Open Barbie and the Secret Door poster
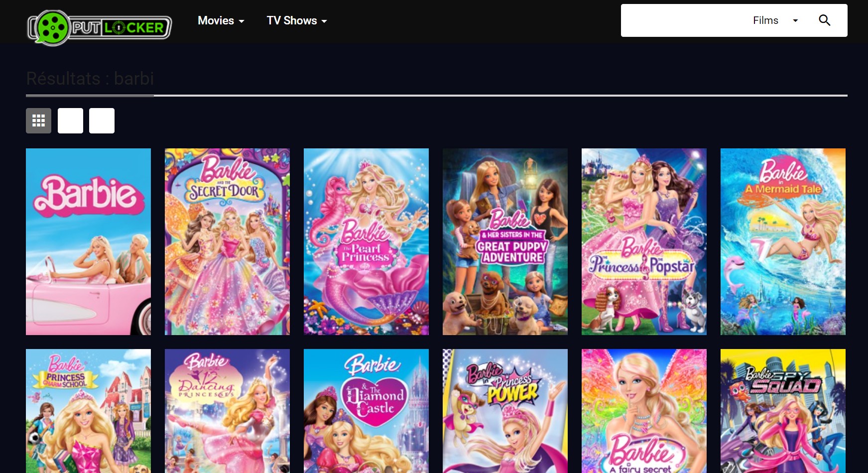This screenshot has height=473, width=868. point(227,241)
